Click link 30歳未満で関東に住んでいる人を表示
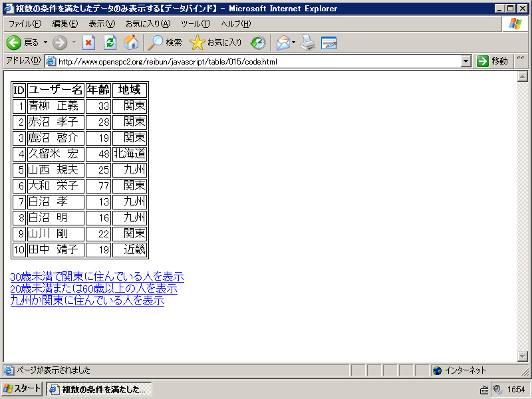 pos(97,277)
